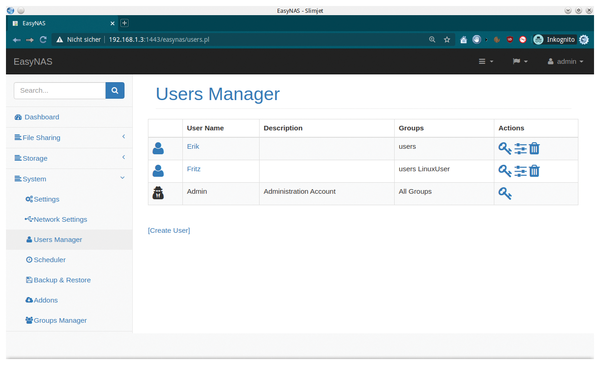The image size is (600, 365).
Task: Expand Storage sidebar section
Action: click(69, 158)
